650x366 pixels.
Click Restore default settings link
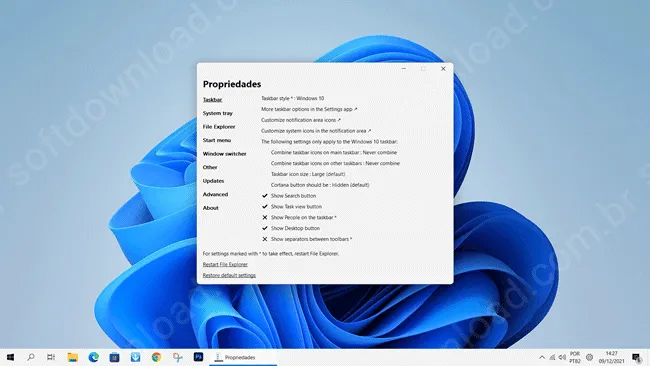point(229,275)
